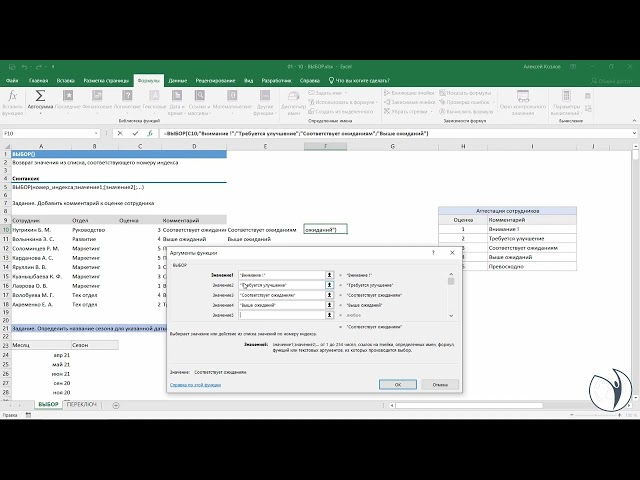Viewport: 640px width, 480px height.
Task: Collapse dialog button for Значение5 field
Action: click(x=329, y=315)
